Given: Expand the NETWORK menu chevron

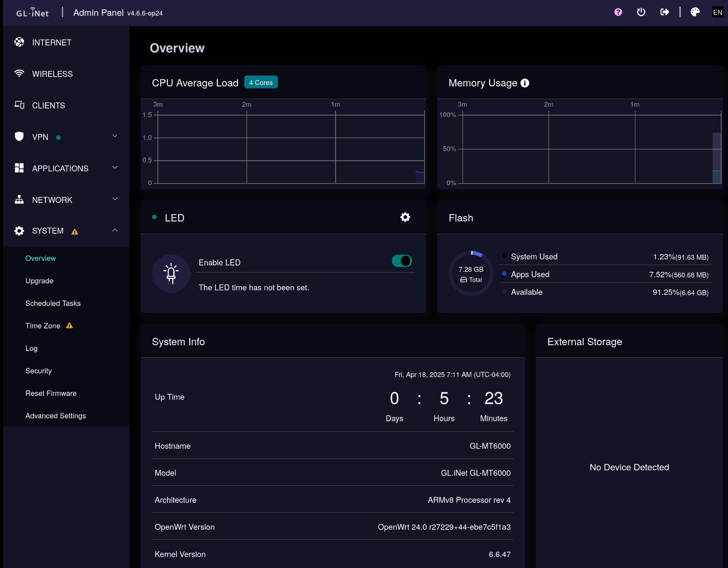Looking at the screenshot, I should click(115, 199).
